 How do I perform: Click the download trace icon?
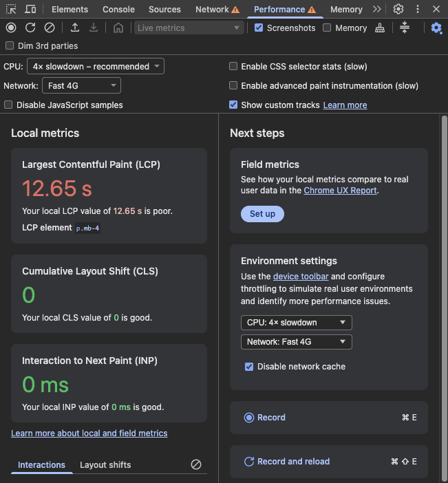(x=94, y=28)
